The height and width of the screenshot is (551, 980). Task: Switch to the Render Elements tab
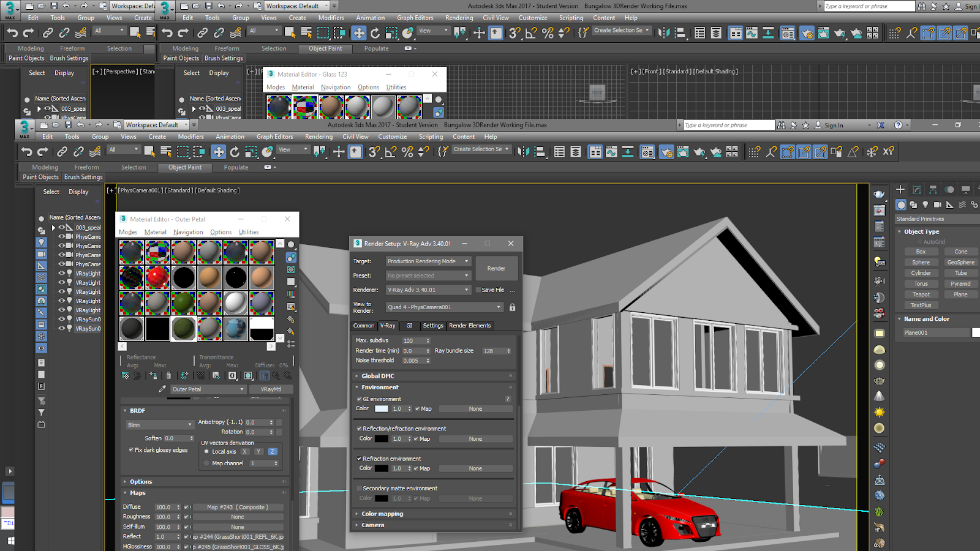[x=469, y=325]
